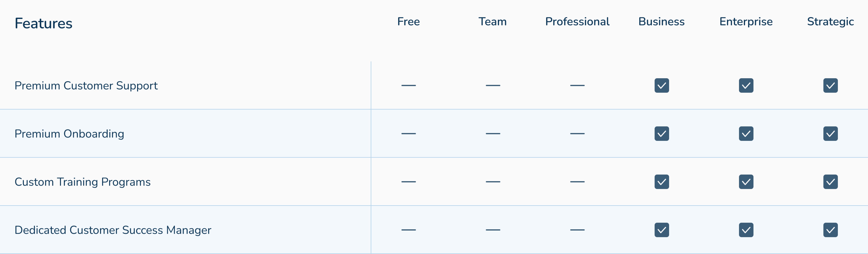Click Dedicated Customer Success Manager checkmark under Strategic

[x=830, y=230]
